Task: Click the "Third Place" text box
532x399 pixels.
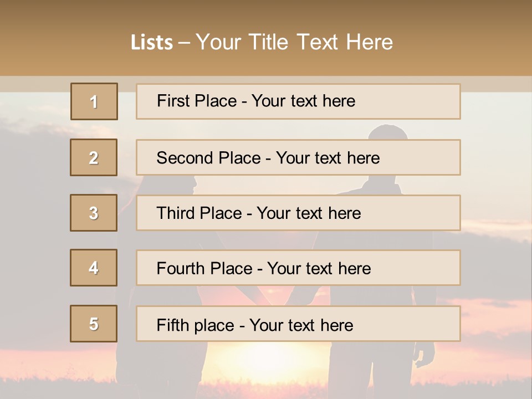Action: point(298,213)
